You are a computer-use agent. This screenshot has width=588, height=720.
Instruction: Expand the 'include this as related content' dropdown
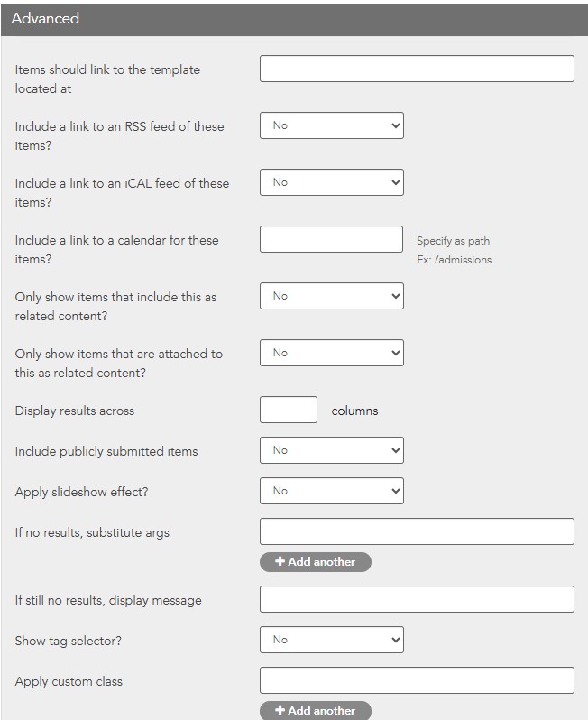pos(331,297)
